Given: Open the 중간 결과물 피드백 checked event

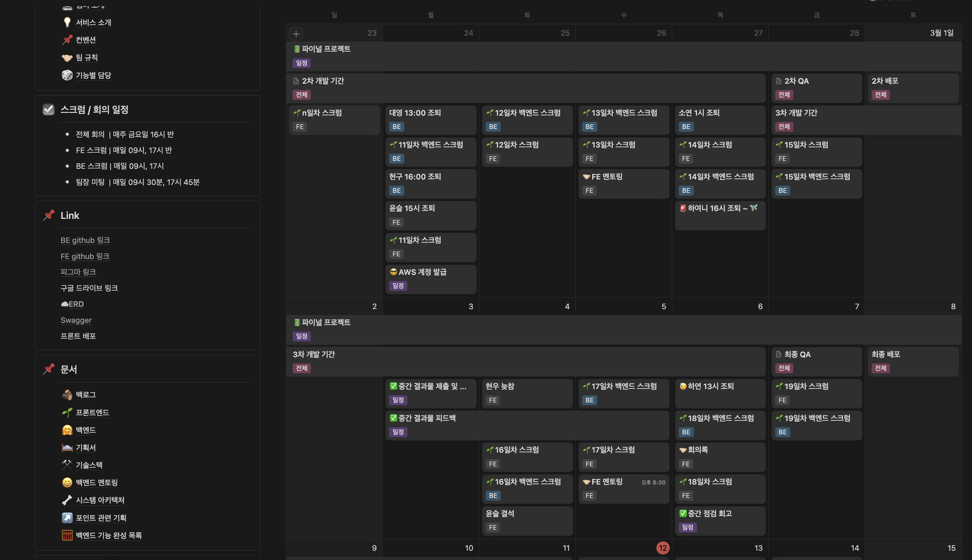Looking at the screenshot, I should (x=427, y=418).
